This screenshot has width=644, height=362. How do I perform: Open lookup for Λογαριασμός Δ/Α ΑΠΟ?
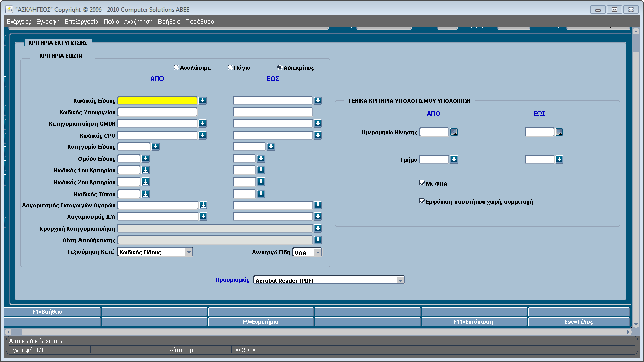203,217
